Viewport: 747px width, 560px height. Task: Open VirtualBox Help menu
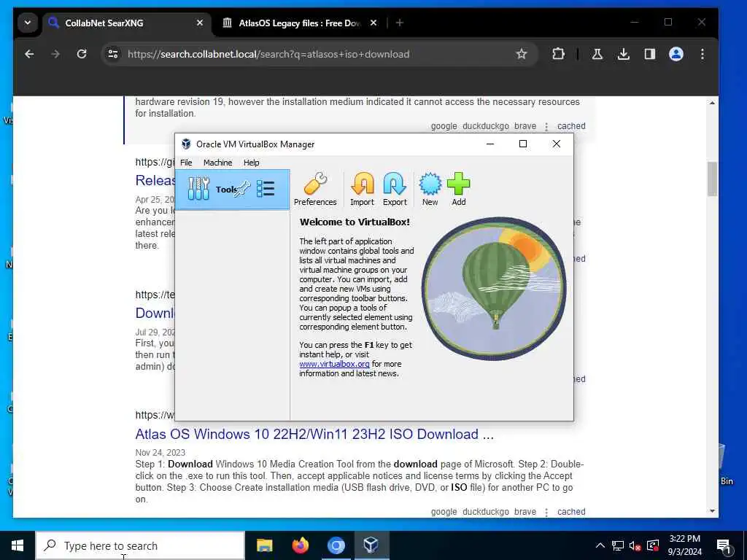click(x=251, y=163)
